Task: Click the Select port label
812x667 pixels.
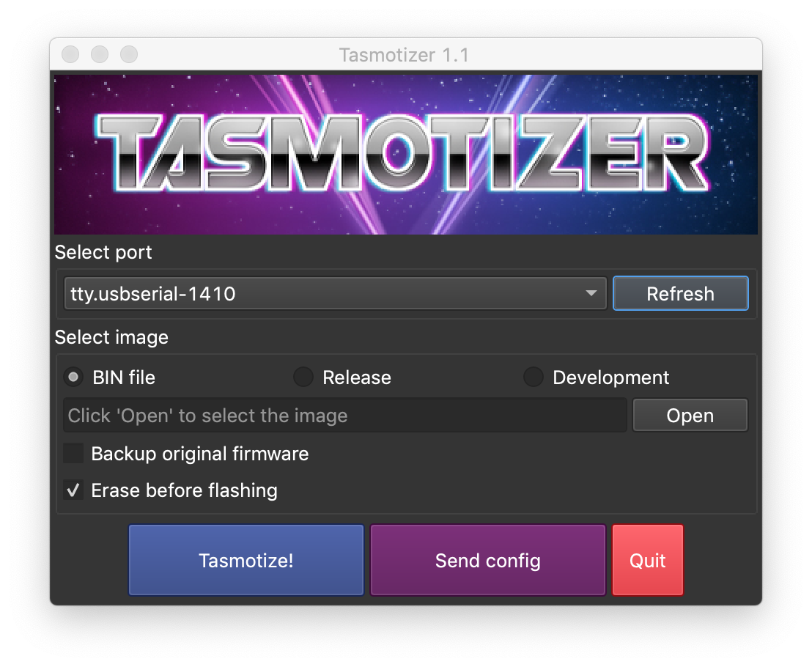Action: click(x=103, y=252)
